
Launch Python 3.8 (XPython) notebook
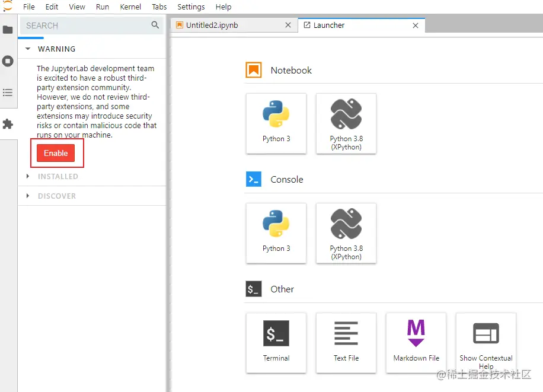(x=346, y=123)
